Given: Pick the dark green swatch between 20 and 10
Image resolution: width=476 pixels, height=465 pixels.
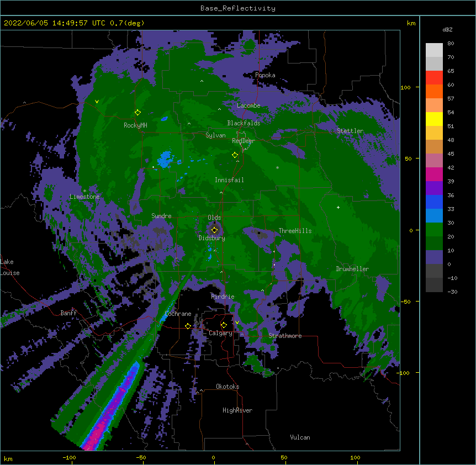Looking at the screenshot, I should [434, 243].
